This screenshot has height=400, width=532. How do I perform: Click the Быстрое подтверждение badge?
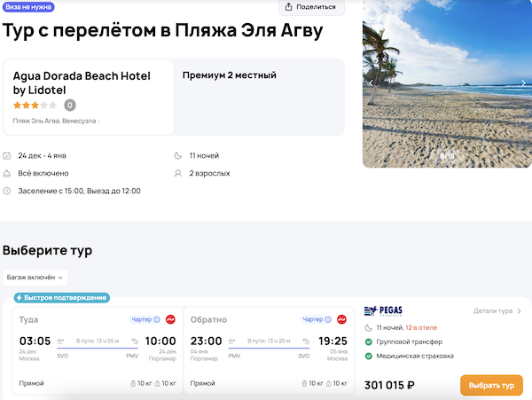61,297
